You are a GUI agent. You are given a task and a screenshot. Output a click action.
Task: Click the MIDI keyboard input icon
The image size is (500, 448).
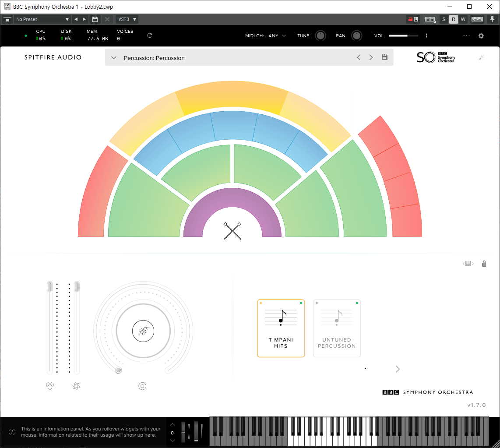(430, 19)
